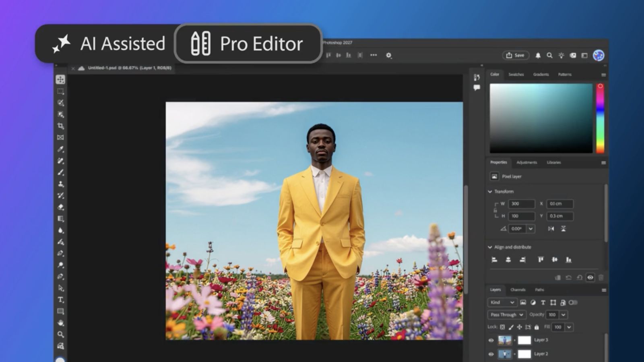Viewport: 644px width, 362px height.
Task: Select the Type tool
Action: [60, 300]
